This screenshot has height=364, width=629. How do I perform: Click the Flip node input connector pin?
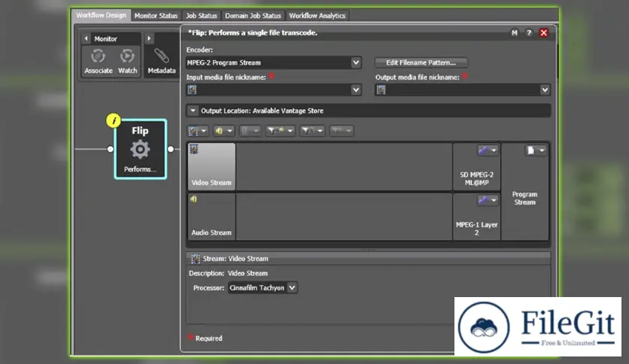[x=111, y=149]
